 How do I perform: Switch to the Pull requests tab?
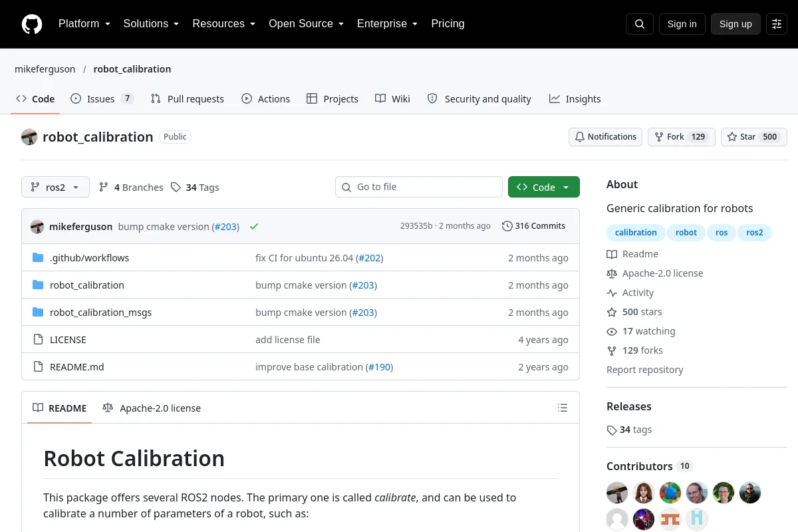pos(188,99)
